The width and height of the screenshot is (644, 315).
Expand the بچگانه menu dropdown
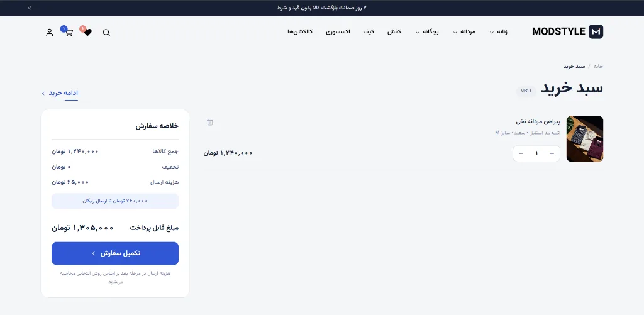tap(427, 31)
